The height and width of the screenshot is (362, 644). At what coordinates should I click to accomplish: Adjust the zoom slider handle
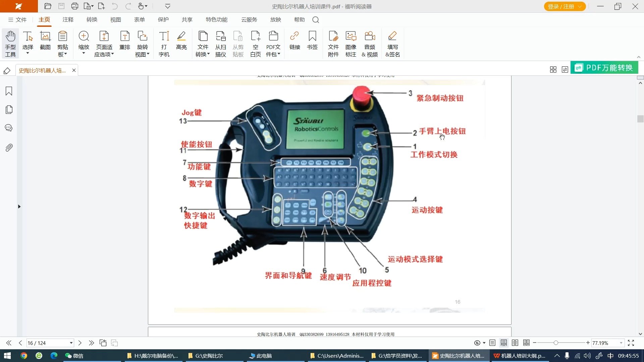click(x=556, y=343)
